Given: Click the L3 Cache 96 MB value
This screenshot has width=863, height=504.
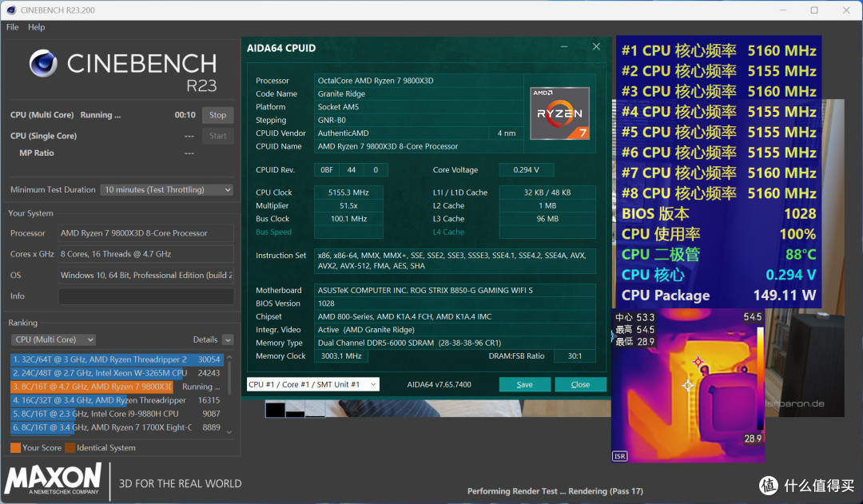Looking at the screenshot, I should point(547,219).
